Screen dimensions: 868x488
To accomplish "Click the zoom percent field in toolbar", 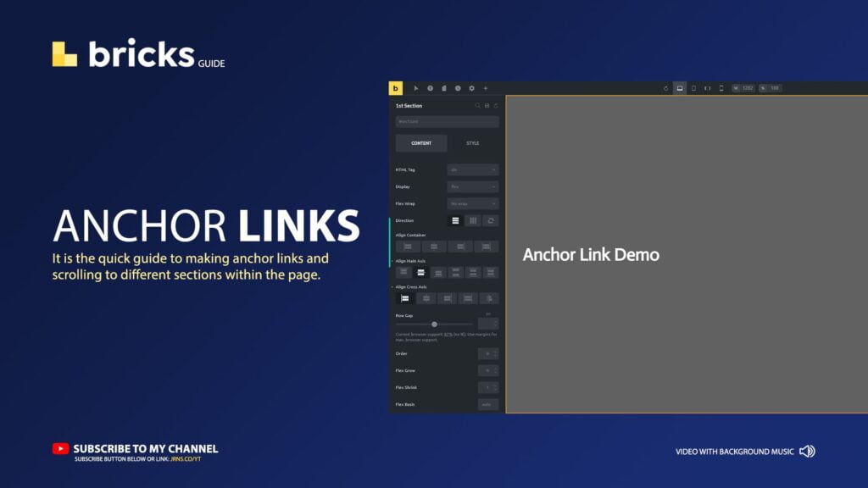I will coord(771,88).
